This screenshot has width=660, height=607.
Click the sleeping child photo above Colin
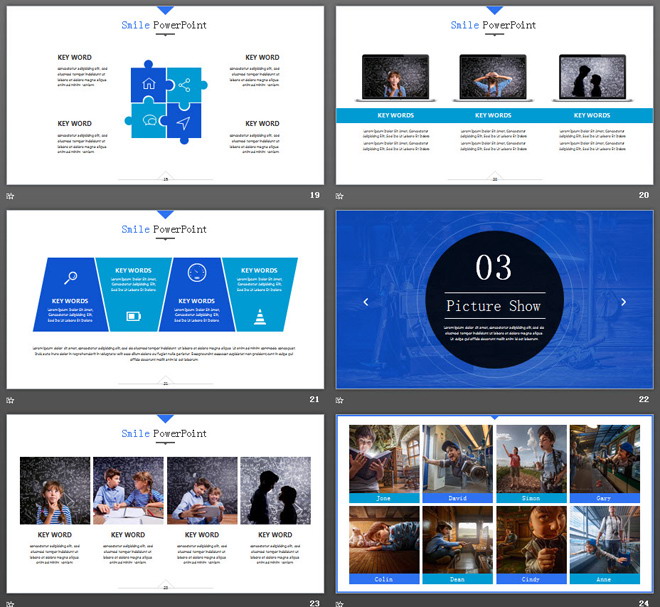click(x=384, y=540)
